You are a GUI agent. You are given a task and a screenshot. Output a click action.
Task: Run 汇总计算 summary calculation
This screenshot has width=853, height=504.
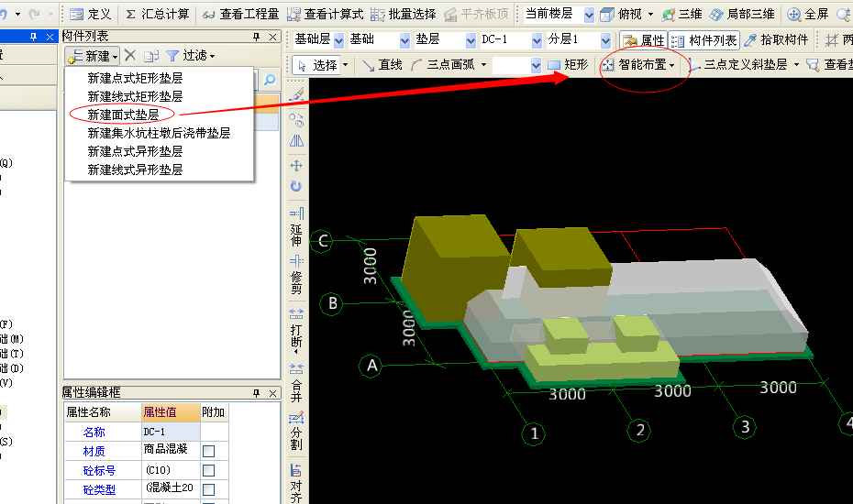(157, 14)
